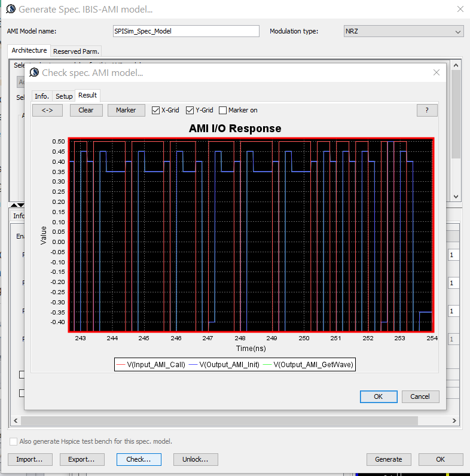
Task: Close the Check spec. AMI model dialog
Action: pyautogui.click(x=436, y=72)
